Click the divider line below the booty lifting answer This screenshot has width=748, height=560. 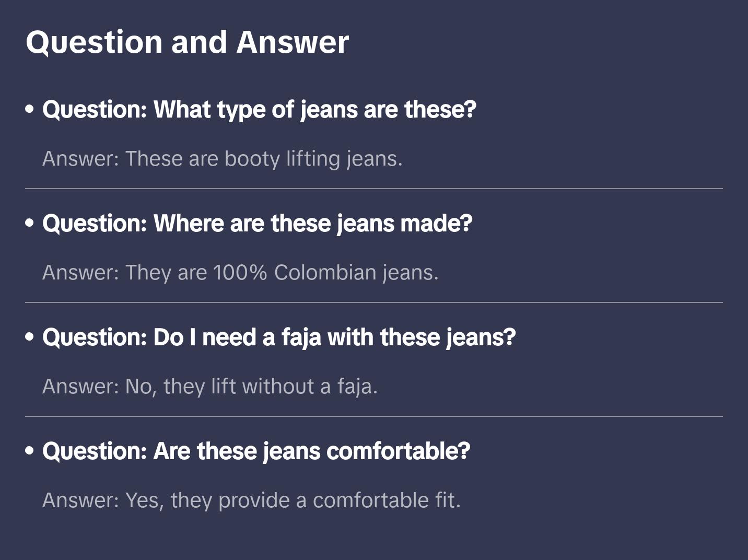click(x=374, y=189)
